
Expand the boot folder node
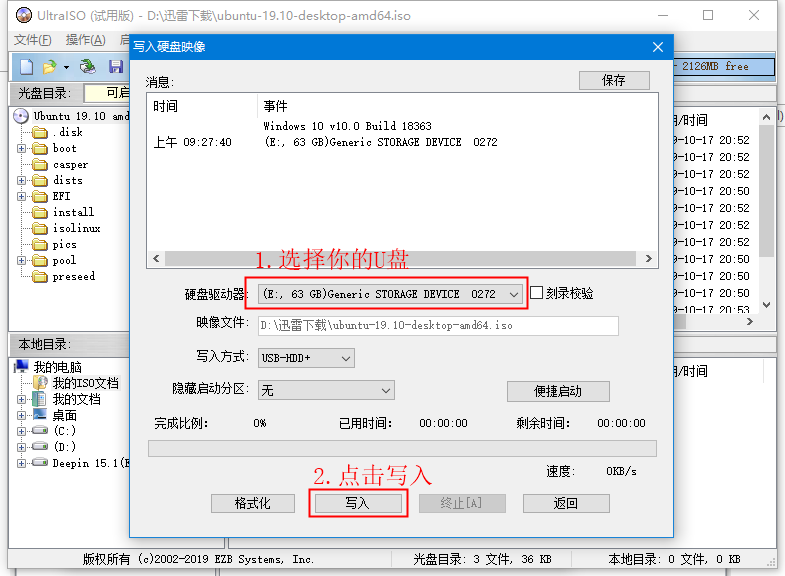point(21,149)
